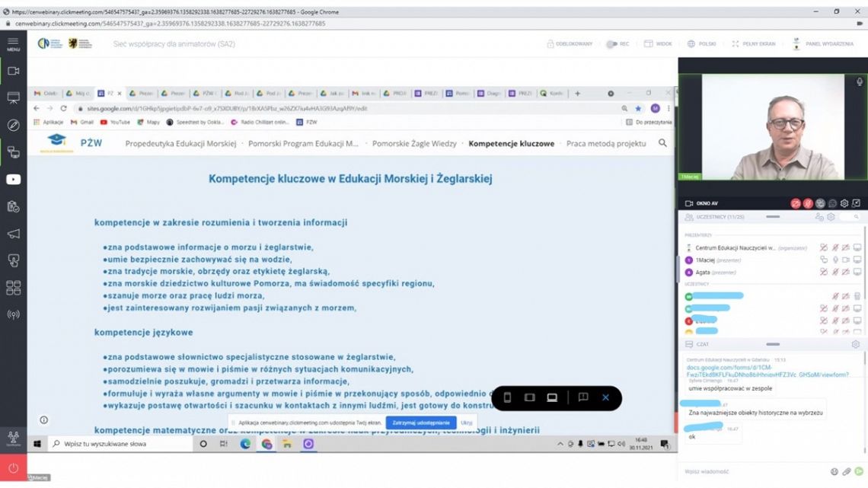Screen dimensions: 868x488
Task: Toggle the REC recording switch
Action: pos(612,44)
